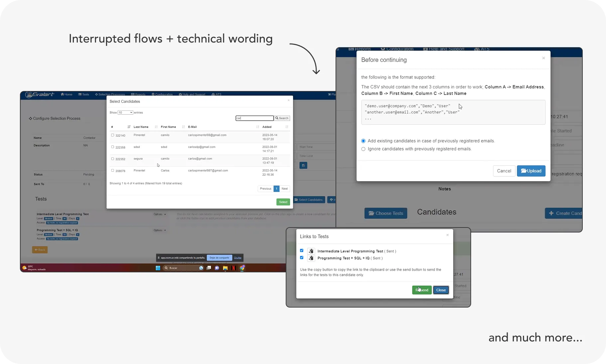Click the blue Close button in Links to Tests

pyautogui.click(x=441, y=290)
